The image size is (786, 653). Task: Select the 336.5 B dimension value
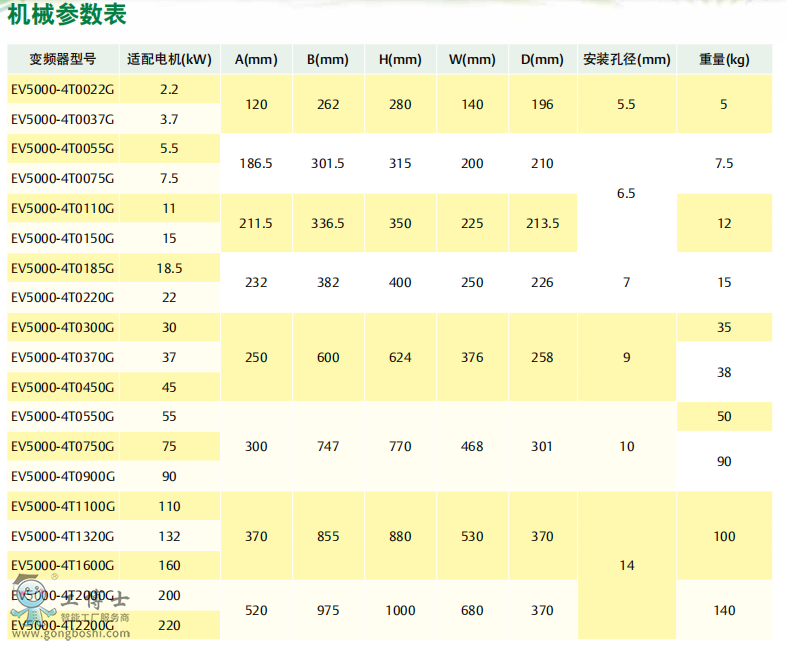pyautogui.click(x=328, y=223)
